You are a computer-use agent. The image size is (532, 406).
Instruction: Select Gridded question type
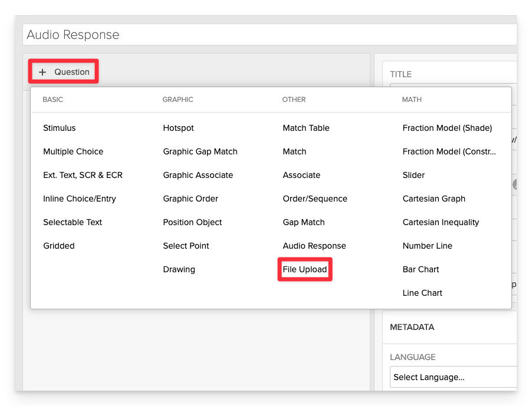(59, 246)
